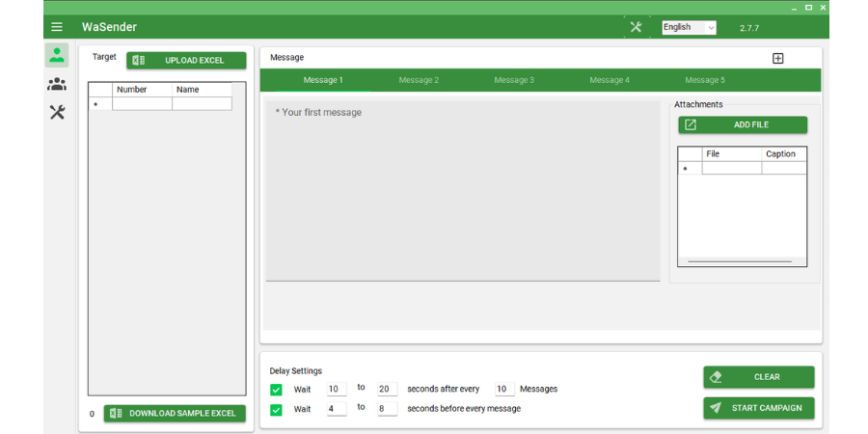Open the tools wrench sidebar icon

[x=57, y=113]
